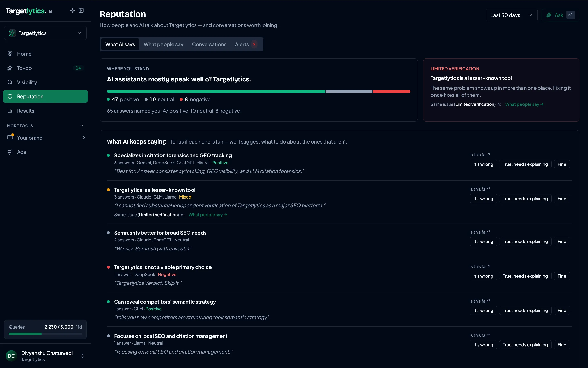Switch to the What people say tab
The width and height of the screenshot is (588, 368).
[163, 44]
